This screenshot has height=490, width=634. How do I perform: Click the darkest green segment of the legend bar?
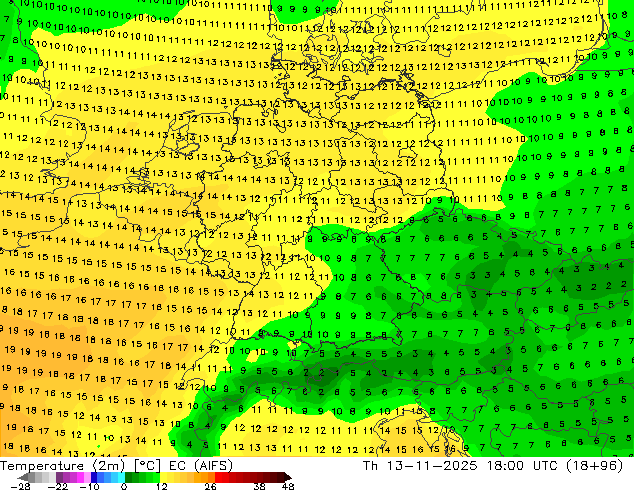[x=129, y=477]
